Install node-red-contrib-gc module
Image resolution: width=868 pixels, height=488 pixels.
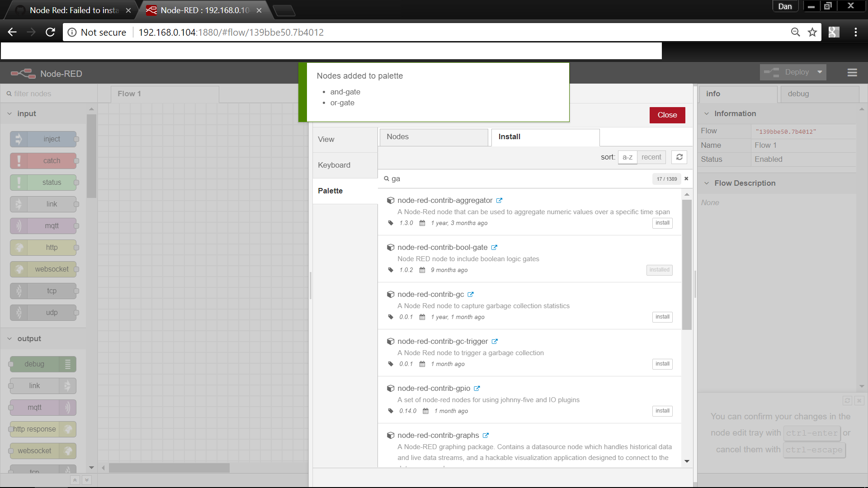662,317
